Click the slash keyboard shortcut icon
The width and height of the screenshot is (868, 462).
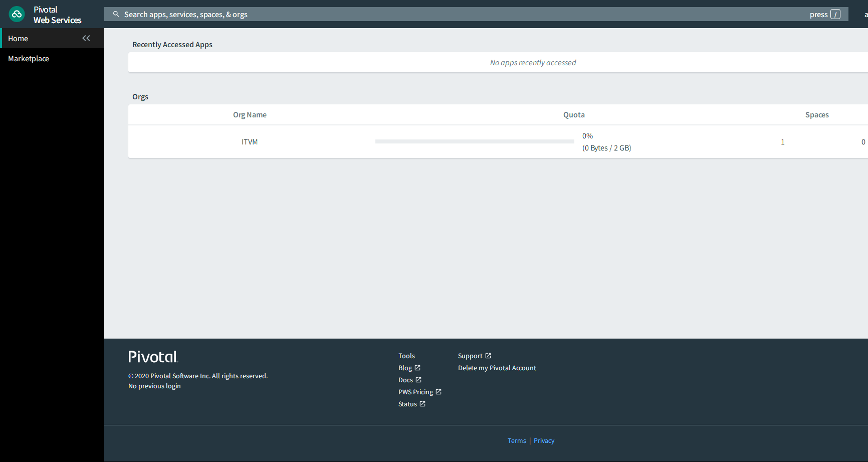835,14
